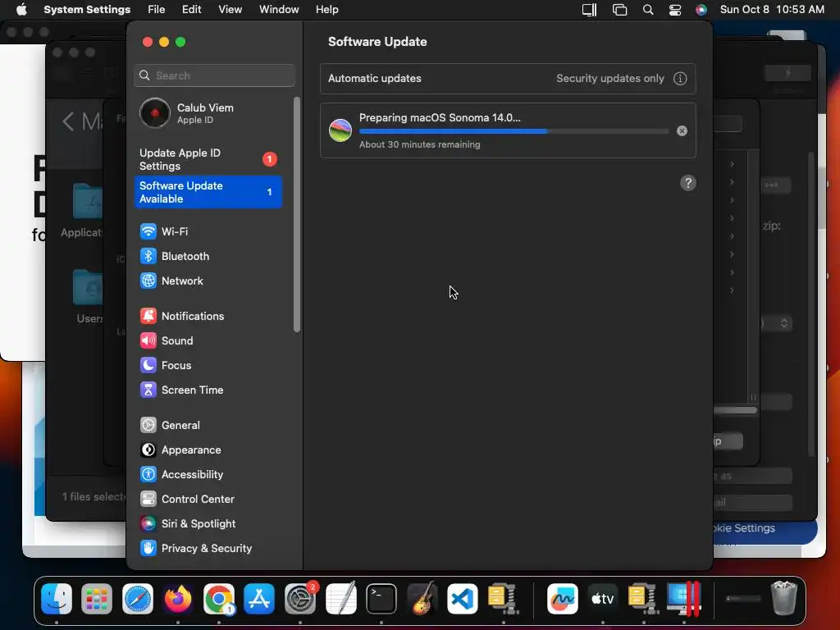Open Apple TV from the Dock
840x630 pixels.
coord(603,598)
